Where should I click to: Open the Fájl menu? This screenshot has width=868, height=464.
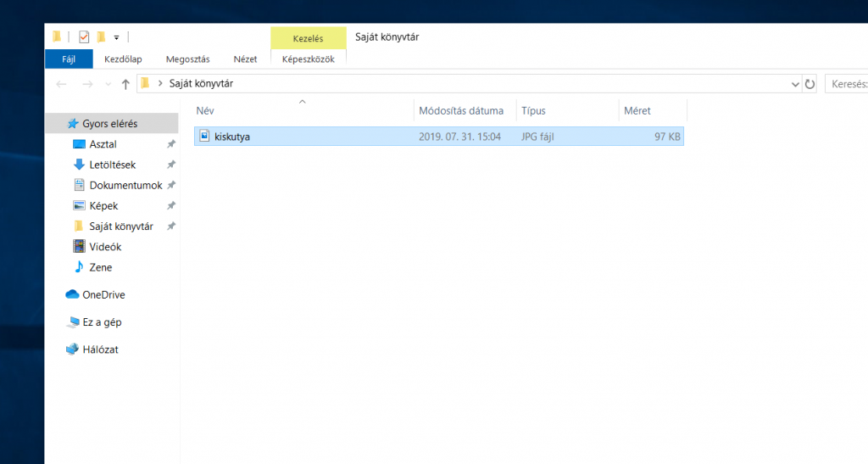click(x=69, y=59)
